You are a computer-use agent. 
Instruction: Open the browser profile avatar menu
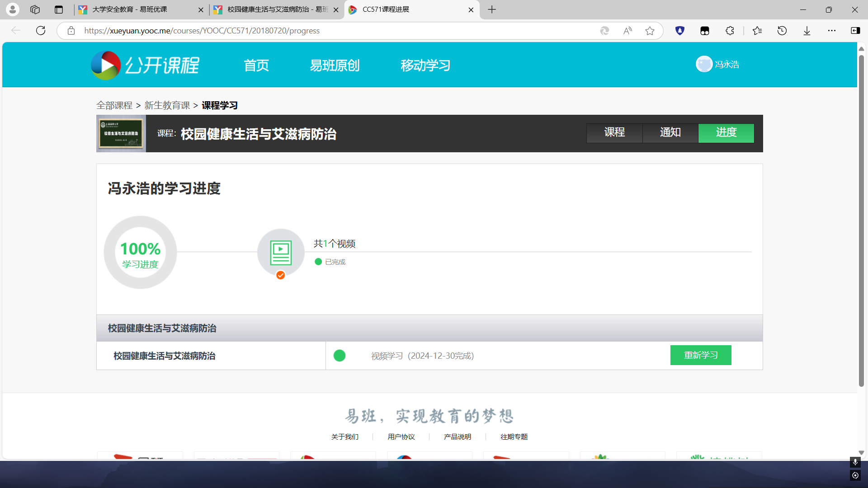click(13, 9)
